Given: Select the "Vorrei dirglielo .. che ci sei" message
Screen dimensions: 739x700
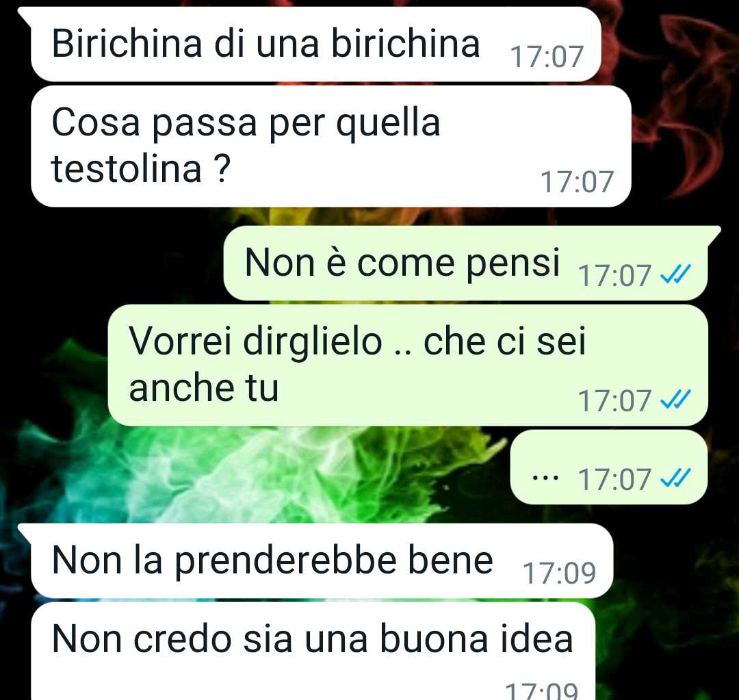Looking at the screenshot, I should [x=408, y=365].
